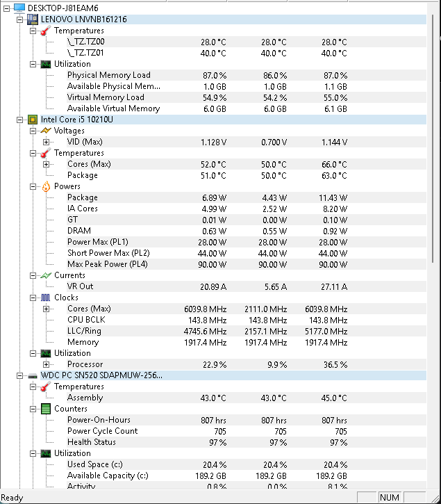The height and width of the screenshot is (504, 441).
Task: Collapse the Clocks section
Action: [33, 298]
